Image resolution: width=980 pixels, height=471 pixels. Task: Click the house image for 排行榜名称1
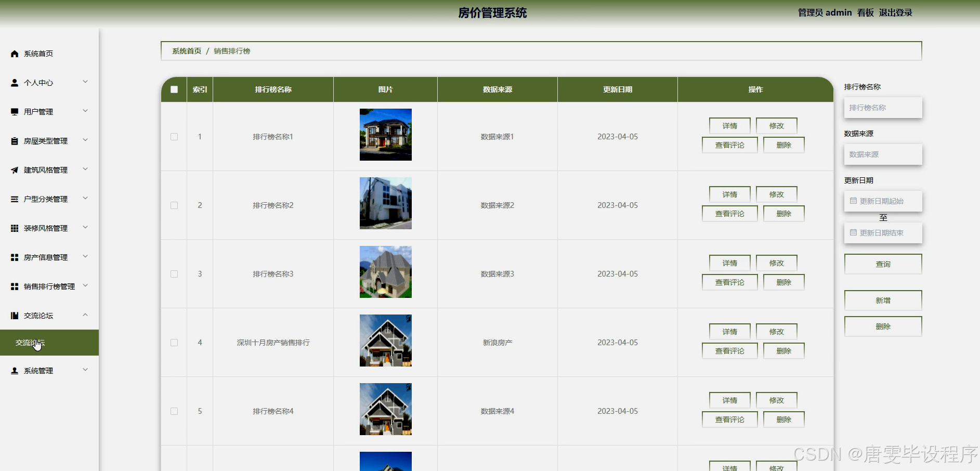point(386,135)
